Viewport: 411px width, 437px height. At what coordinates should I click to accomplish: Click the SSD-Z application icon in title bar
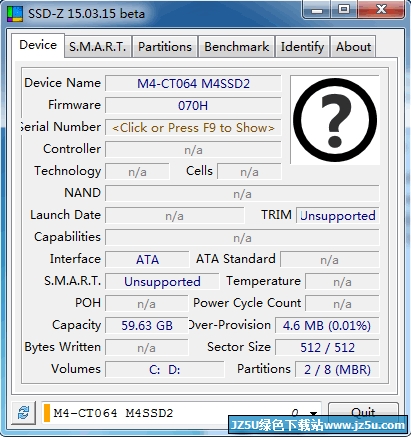coord(15,14)
